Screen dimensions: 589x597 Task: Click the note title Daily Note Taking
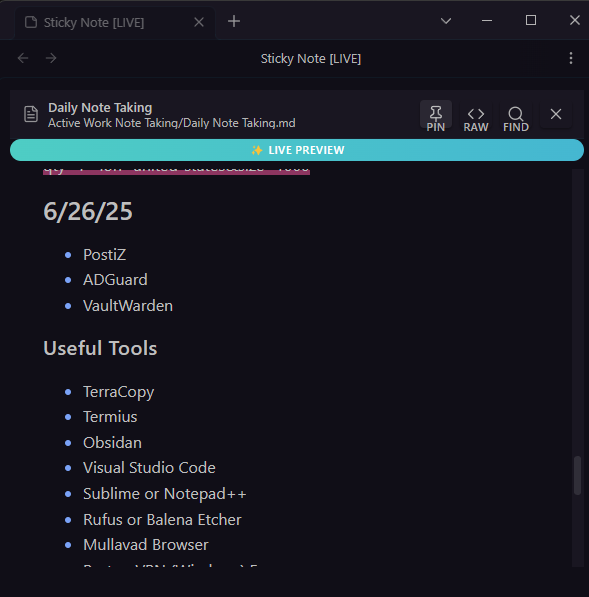[x=100, y=108]
